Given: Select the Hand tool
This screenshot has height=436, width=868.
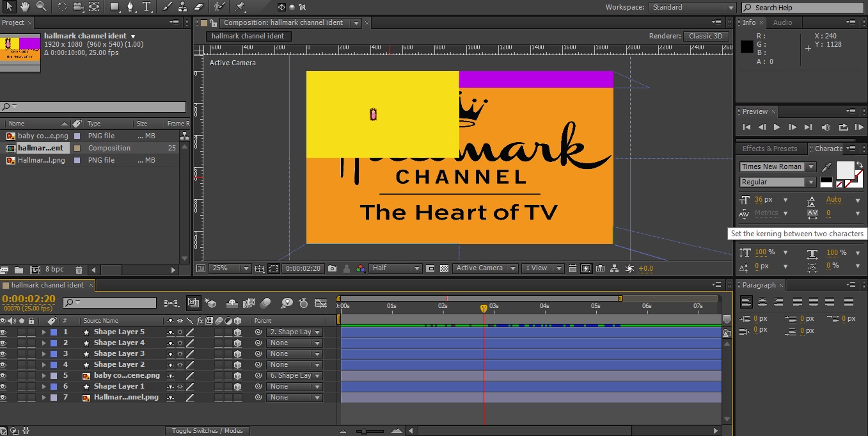Looking at the screenshot, I should tap(25, 6).
